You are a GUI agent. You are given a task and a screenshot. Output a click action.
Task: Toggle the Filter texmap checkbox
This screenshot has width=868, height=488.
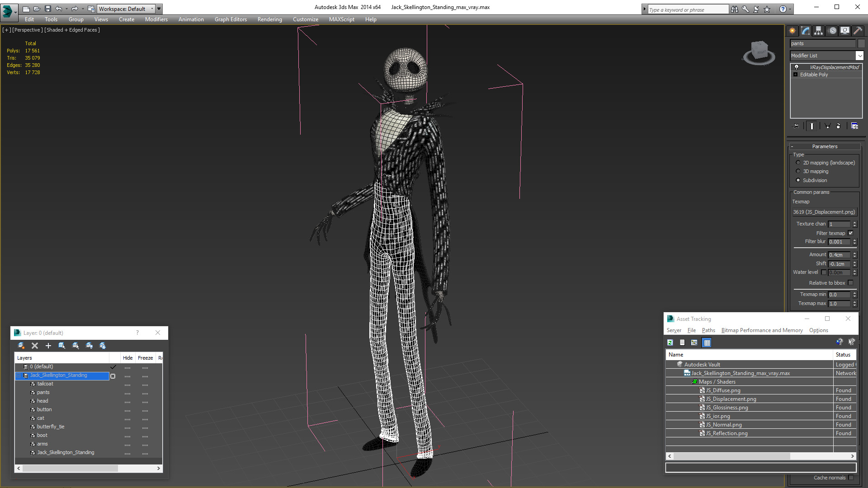point(850,233)
